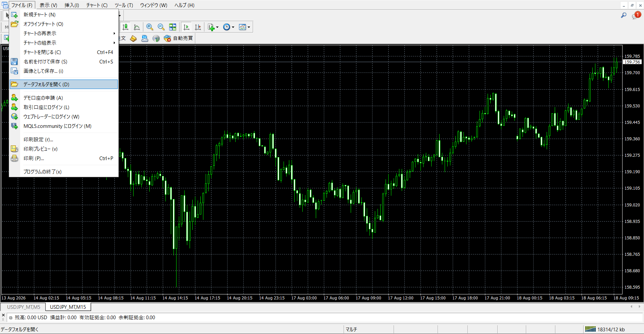Click the yellow MetaEditor book icon
Viewport: 644px width, 334px height.
pos(133,38)
